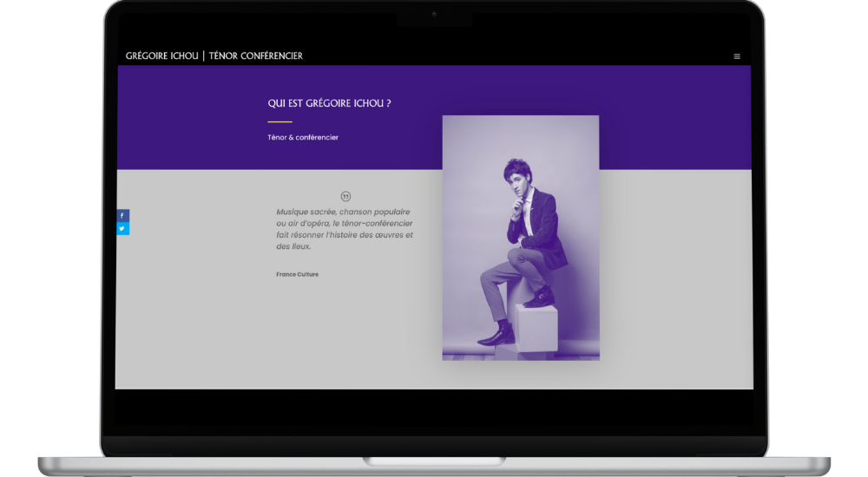This screenshot has height=477, width=868.
Task: Click the black footer bar below the page
Action: coord(434,411)
